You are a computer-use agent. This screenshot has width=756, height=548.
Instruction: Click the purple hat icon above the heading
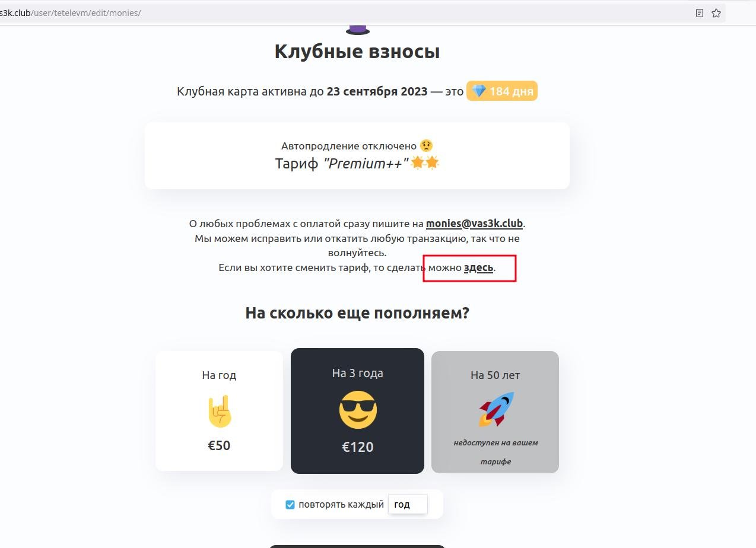click(x=357, y=28)
